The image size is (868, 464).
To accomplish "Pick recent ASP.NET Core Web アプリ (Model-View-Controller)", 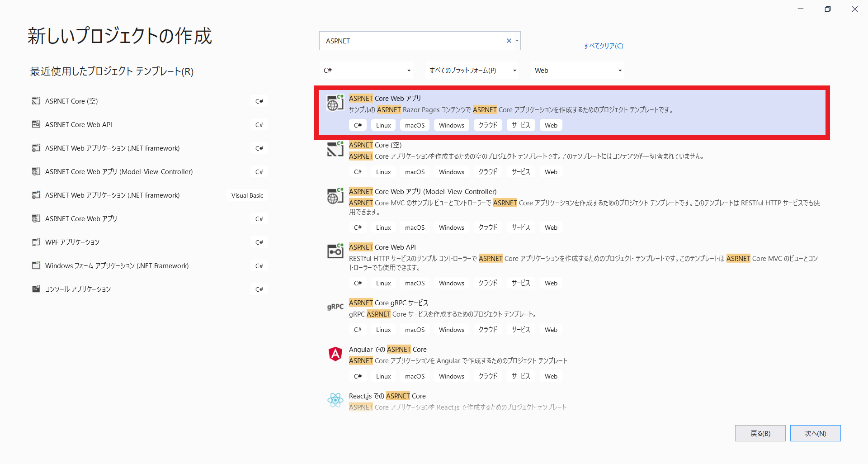I will pyautogui.click(x=119, y=171).
